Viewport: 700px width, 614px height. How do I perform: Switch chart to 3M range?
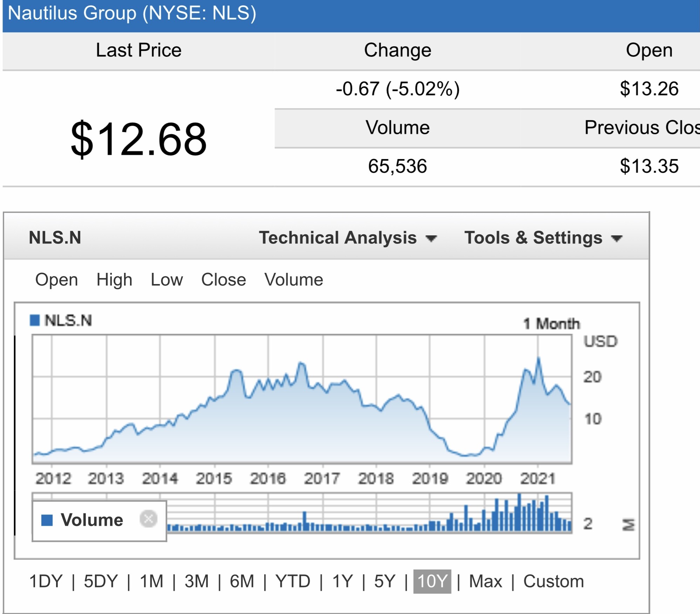click(x=197, y=581)
